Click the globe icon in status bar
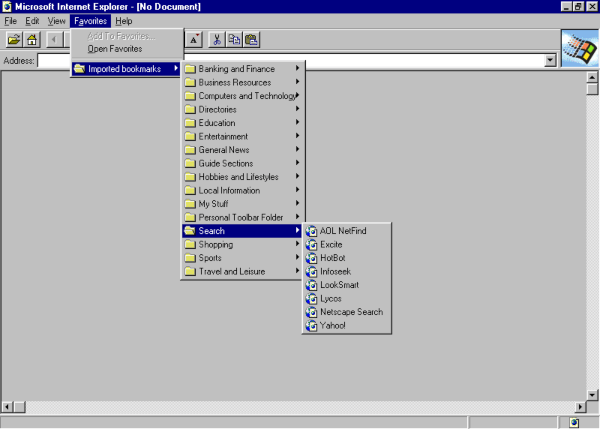This screenshot has width=600, height=429. pyautogui.click(x=574, y=422)
